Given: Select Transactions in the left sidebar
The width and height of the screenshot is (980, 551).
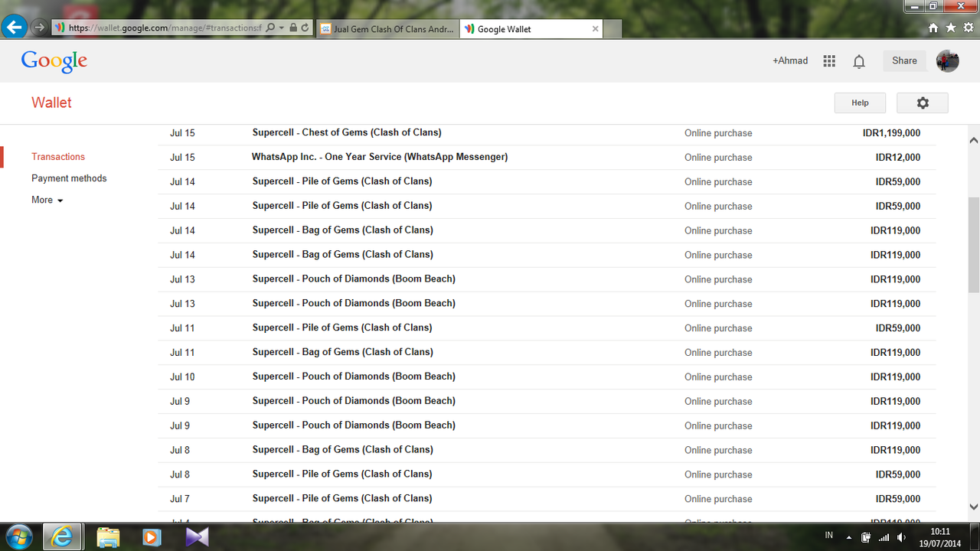Looking at the screenshot, I should pos(58,157).
